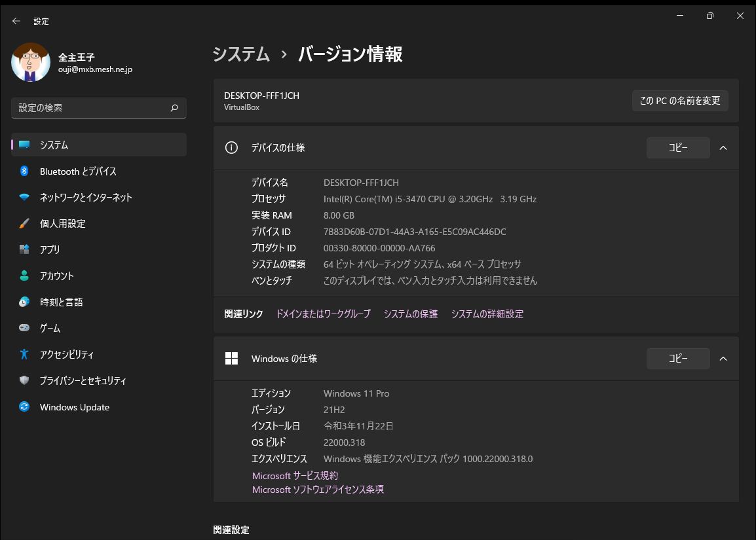Click the System monitor icon in sidebar
The height and width of the screenshot is (540, 756).
24,145
